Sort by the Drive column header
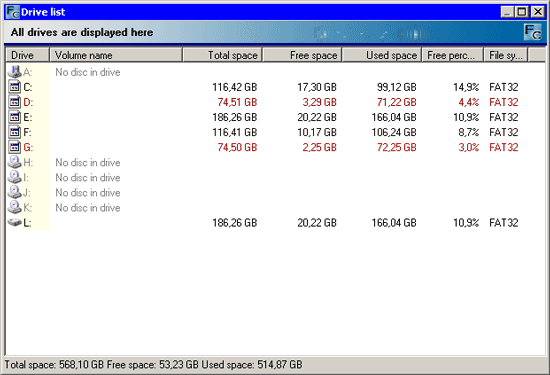The image size is (550, 375). 28,55
